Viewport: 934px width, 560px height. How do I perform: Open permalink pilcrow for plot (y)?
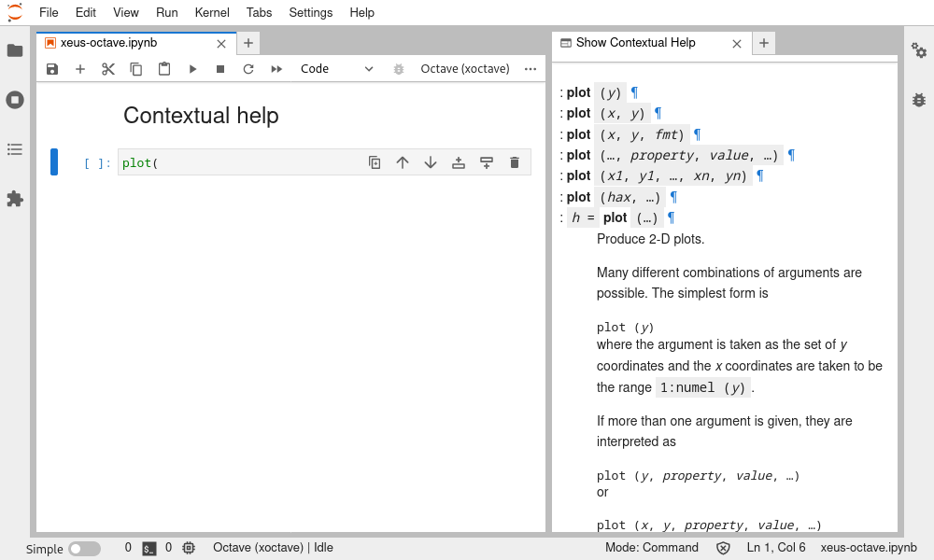pyautogui.click(x=634, y=92)
